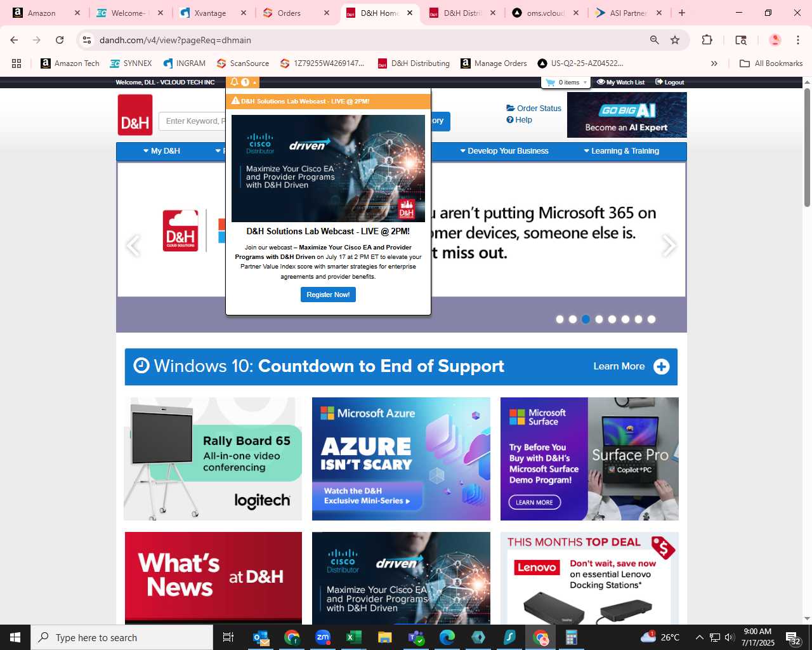The height and width of the screenshot is (650, 812).
Task: Open Logitech Rally Board 65 tile
Action: point(213,459)
